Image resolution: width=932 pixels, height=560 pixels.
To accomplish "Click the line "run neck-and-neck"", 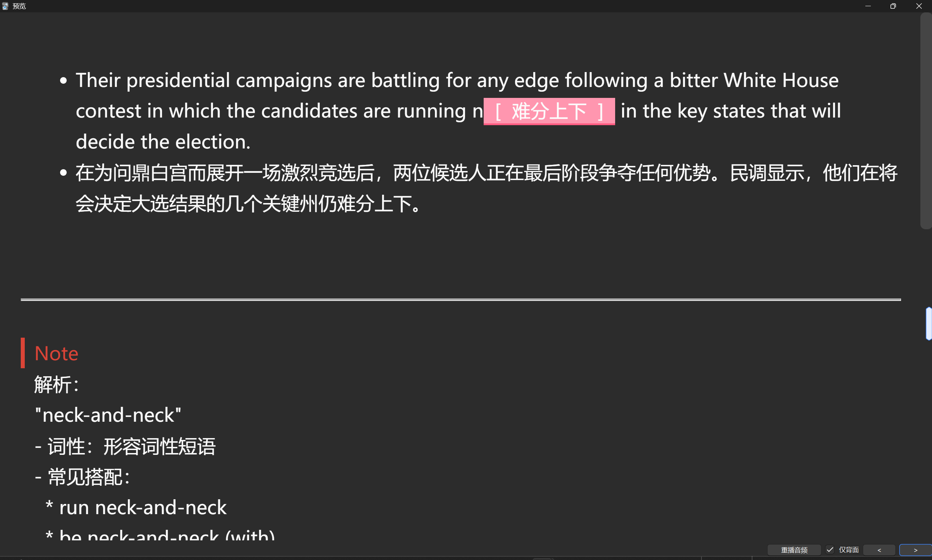I will pos(143,507).
